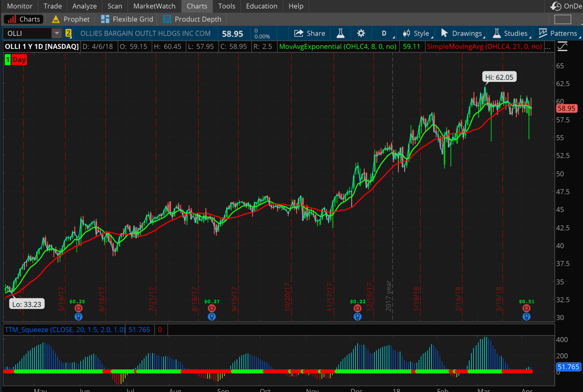583x392 pixels.
Task: Click the 51.765 squeeze value tag on axis
Action: click(x=568, y=367)
